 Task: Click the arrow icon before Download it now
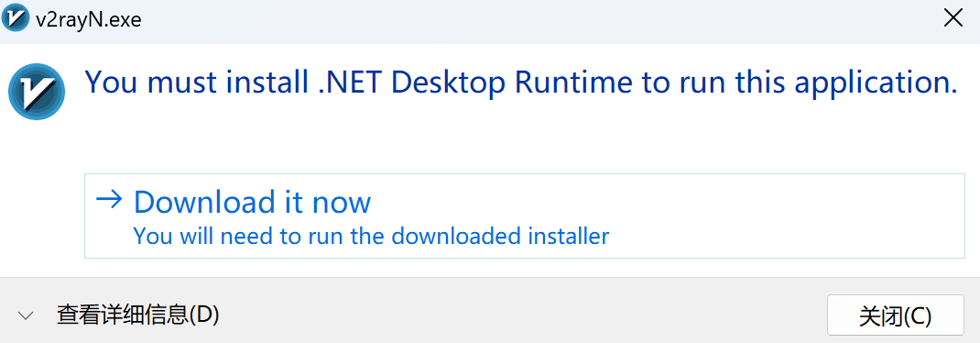point(109,200)
